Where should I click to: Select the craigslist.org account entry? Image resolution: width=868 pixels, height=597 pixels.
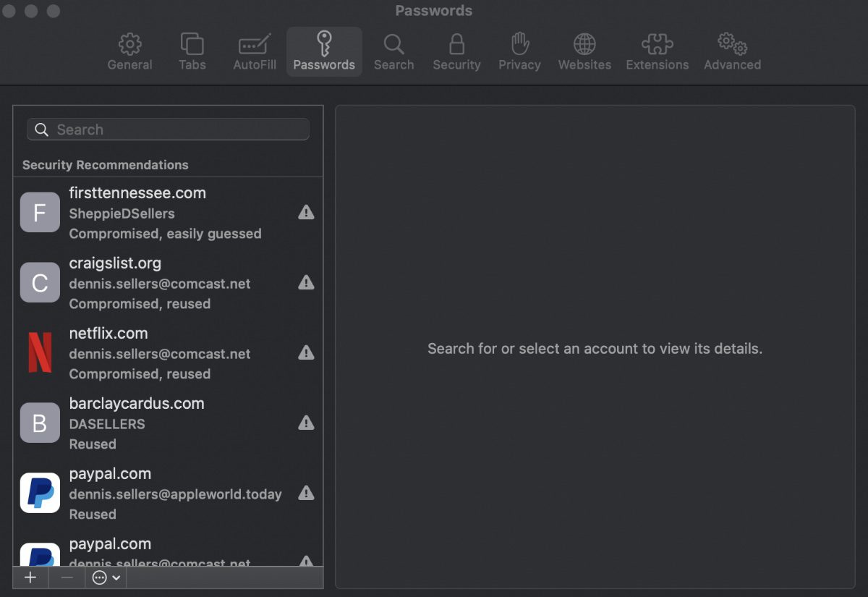click(x=166, y=283)
